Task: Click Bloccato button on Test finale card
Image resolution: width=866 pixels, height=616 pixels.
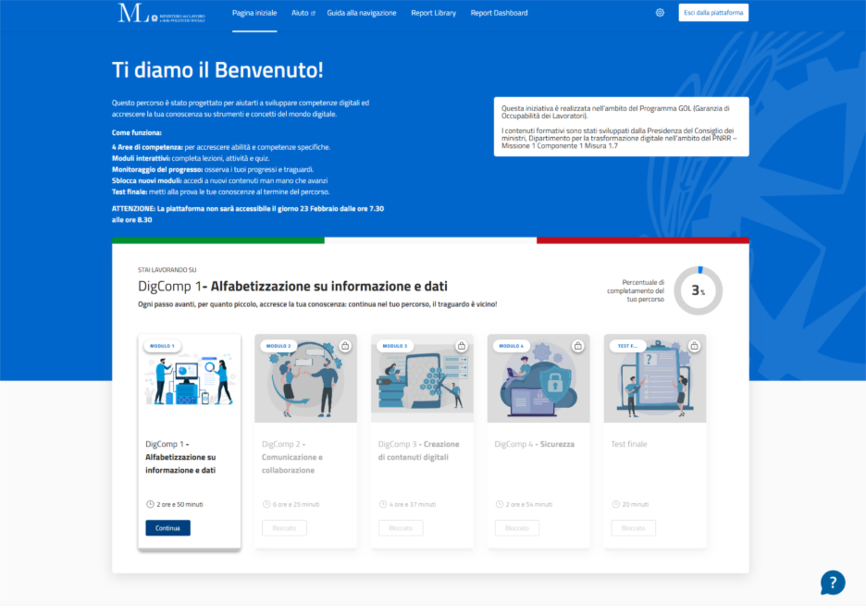Action: [634, 528]
